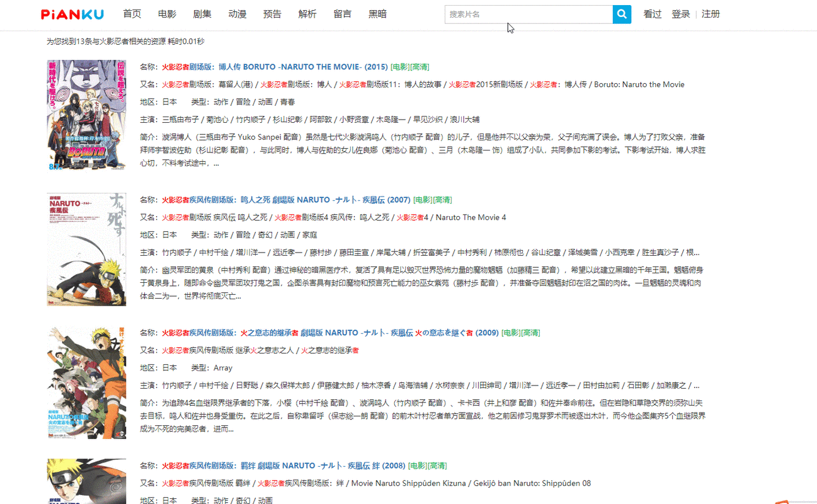Click [高清] tag on 火之意志的继承者 result
Screen dimensions: 817x504
coord(530,333)
